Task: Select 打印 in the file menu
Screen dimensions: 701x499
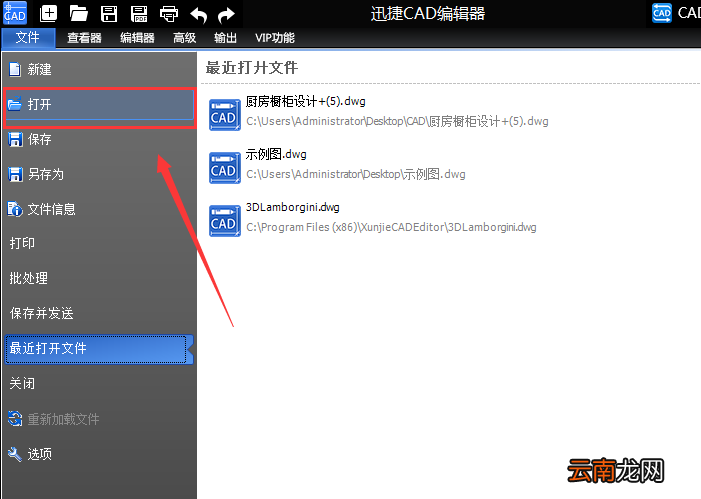Action: point(99,243)
